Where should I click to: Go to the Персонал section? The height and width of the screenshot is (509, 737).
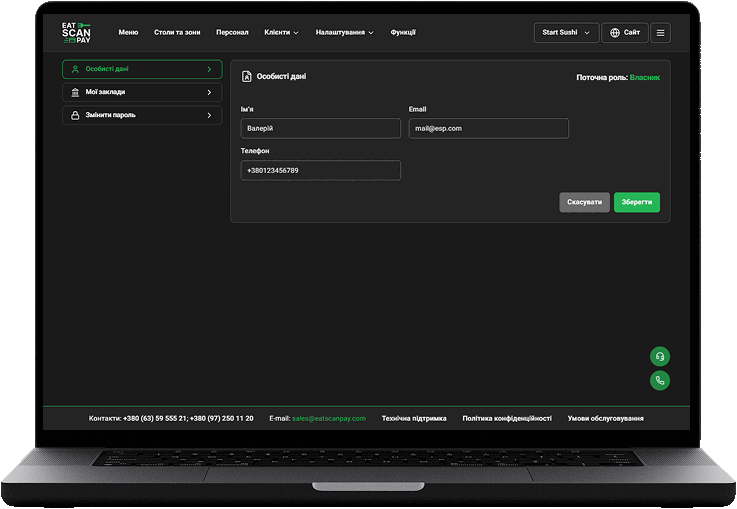pos(232,32)
